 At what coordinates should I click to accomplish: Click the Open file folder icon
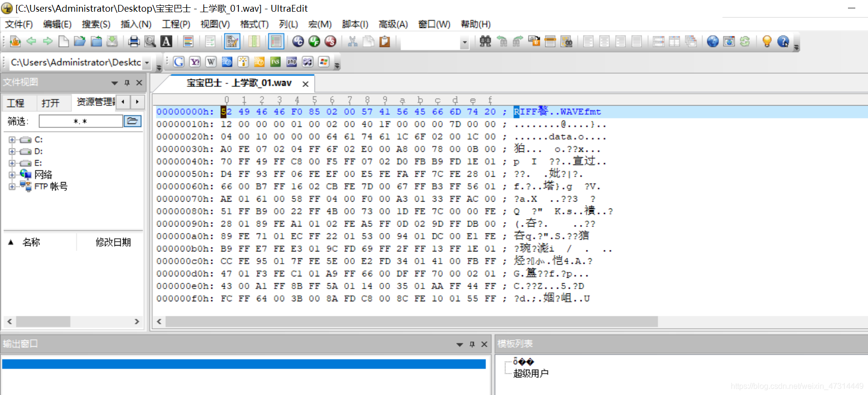pyautogui.click(x=80, y=42)
